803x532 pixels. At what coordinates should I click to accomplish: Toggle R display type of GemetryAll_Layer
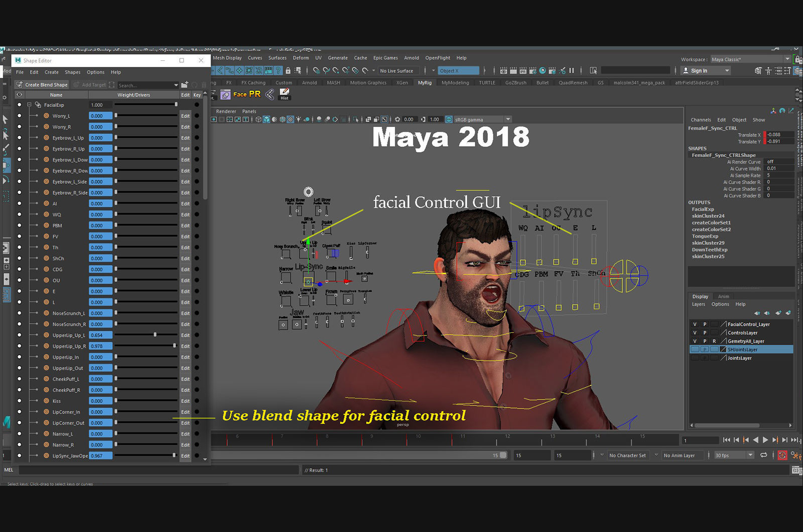[714, 341]
